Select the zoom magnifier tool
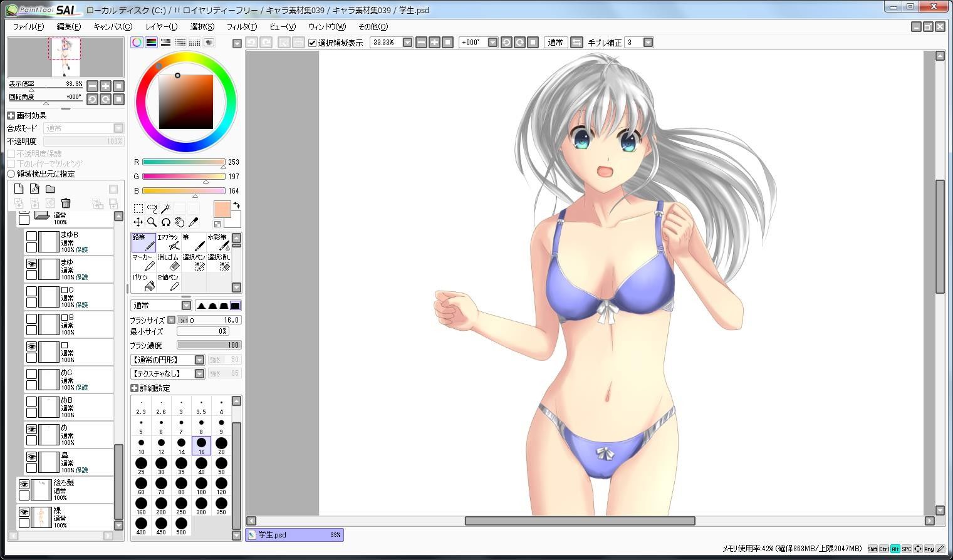The image size is (953, 560). [x=152, y=222]
